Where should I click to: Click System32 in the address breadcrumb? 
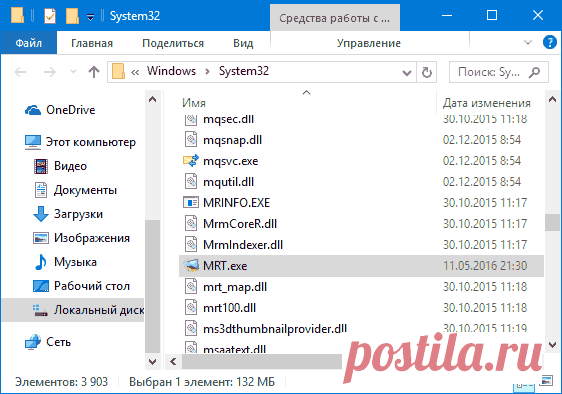click(244, 71)
